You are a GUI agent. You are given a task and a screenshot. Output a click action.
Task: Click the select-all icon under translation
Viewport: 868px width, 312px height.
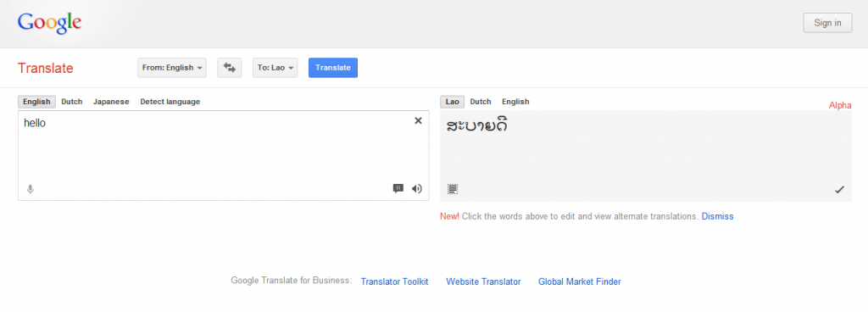(x=453, y=189)
